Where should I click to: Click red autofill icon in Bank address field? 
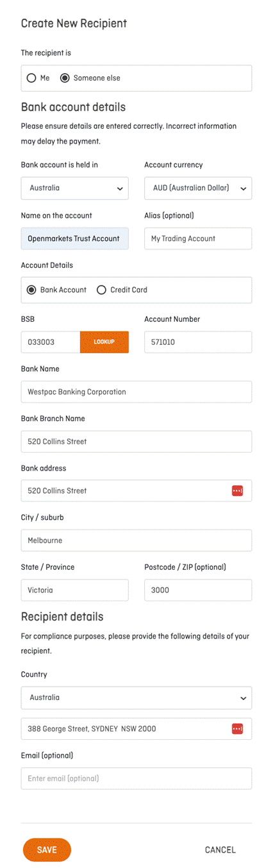coord(237,490)
